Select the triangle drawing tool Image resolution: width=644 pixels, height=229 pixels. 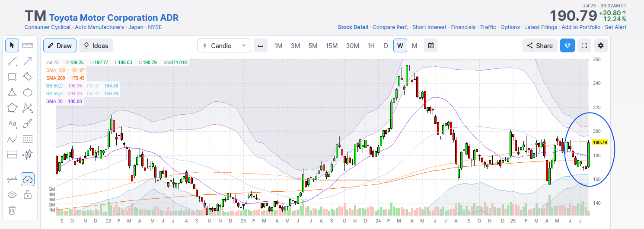click(x=12, y=92)
